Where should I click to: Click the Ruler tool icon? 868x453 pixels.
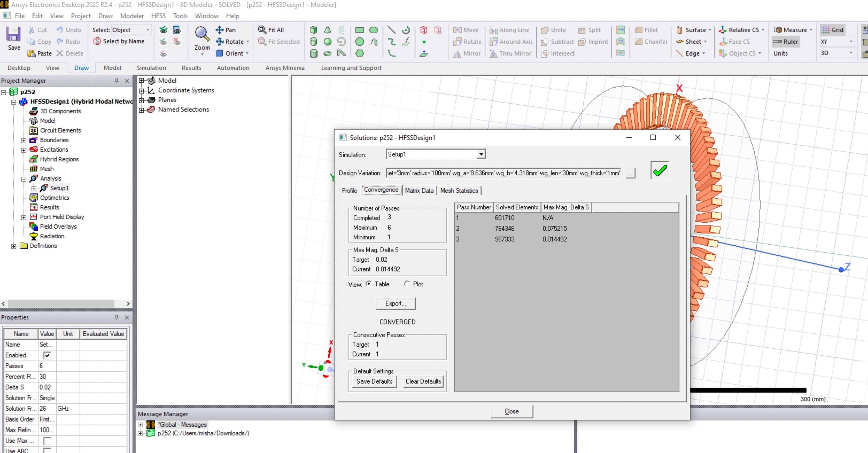[x=778, y=41]
